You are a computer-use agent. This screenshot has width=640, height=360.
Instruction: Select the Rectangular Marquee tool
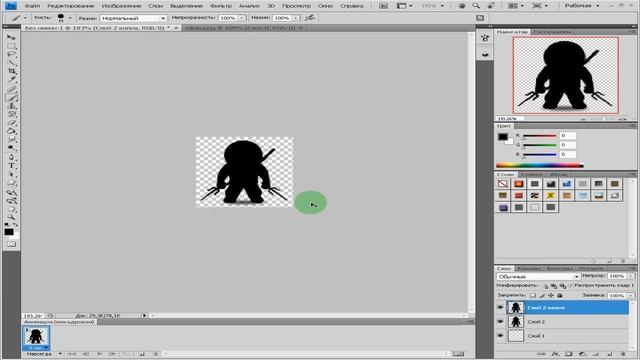click(11, 46)
